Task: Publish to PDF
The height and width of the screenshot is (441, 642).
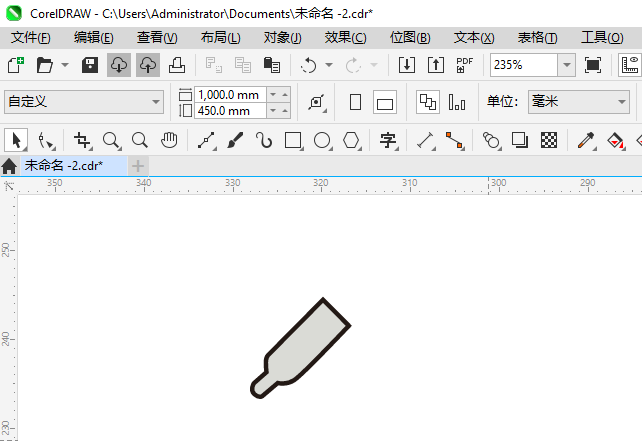Action: (464, 65)
